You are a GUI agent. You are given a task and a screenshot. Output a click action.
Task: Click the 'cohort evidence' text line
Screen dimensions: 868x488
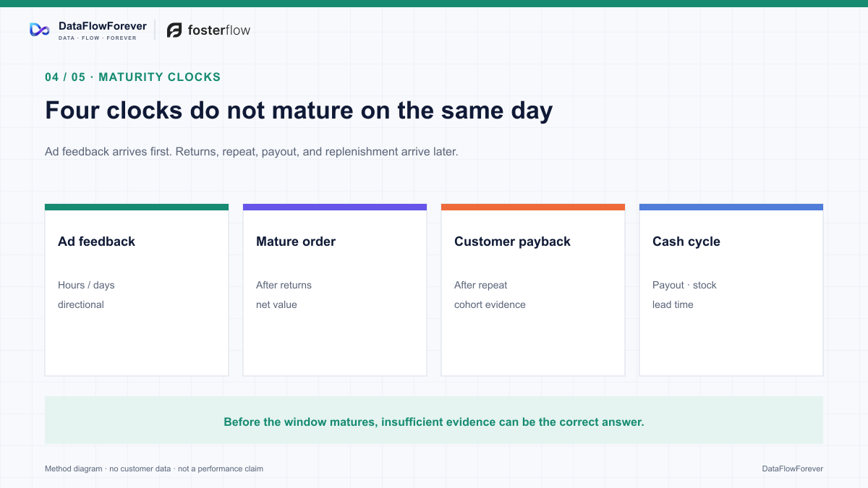pyautogui.click(x=490, y=304)
